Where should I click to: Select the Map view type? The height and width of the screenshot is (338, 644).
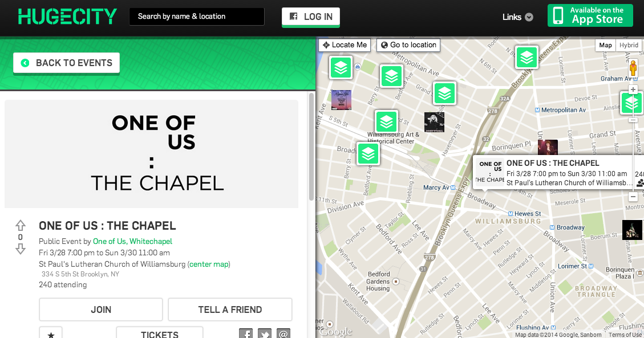pos(605,46)
